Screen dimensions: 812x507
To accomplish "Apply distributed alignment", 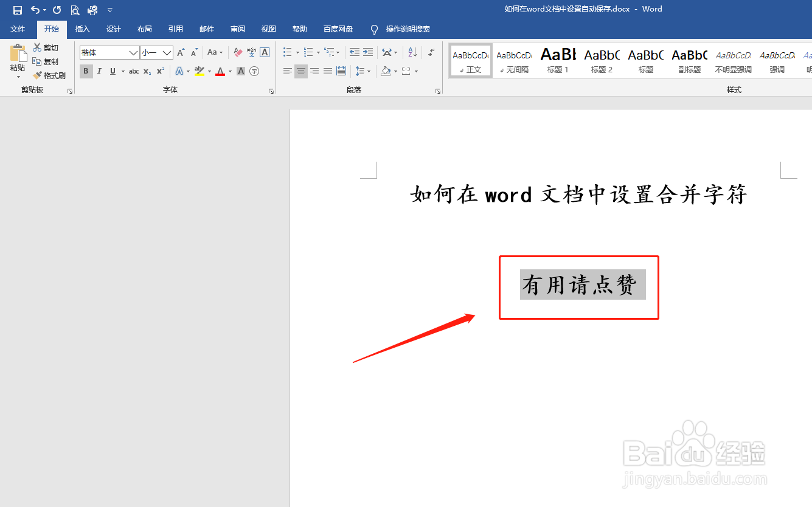I will pos(341,71).
